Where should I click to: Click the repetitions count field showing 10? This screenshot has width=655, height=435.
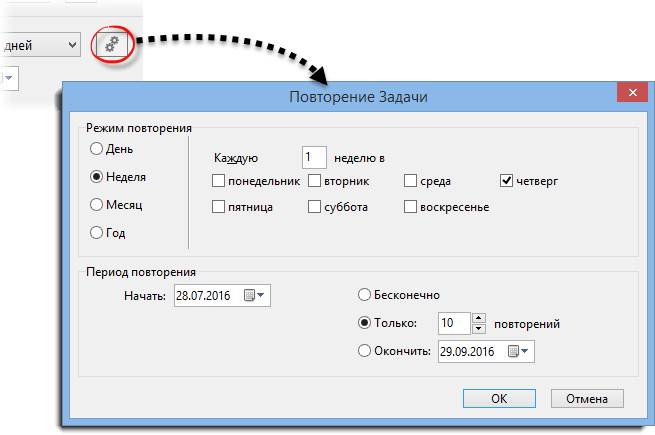(454, 323)
